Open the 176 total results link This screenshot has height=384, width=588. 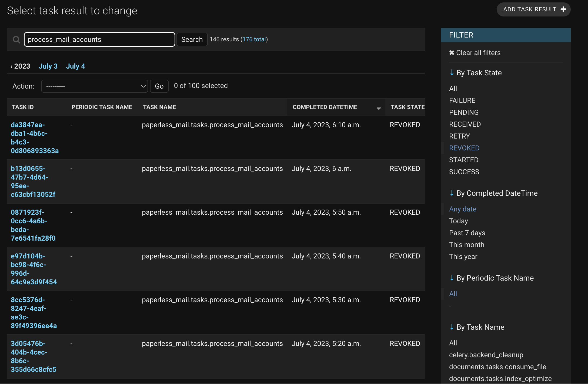tap(254, 39)
